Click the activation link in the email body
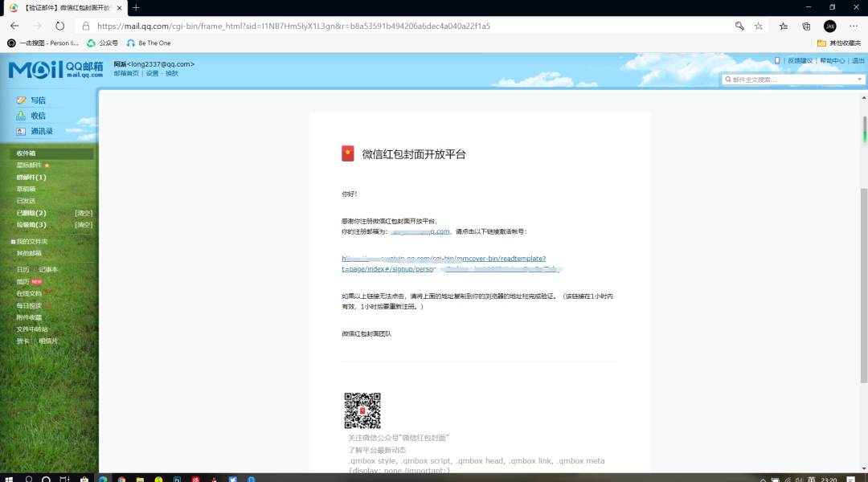Image resolution: width=868 pixels, height=482 pixels. (x=452, y=263)
